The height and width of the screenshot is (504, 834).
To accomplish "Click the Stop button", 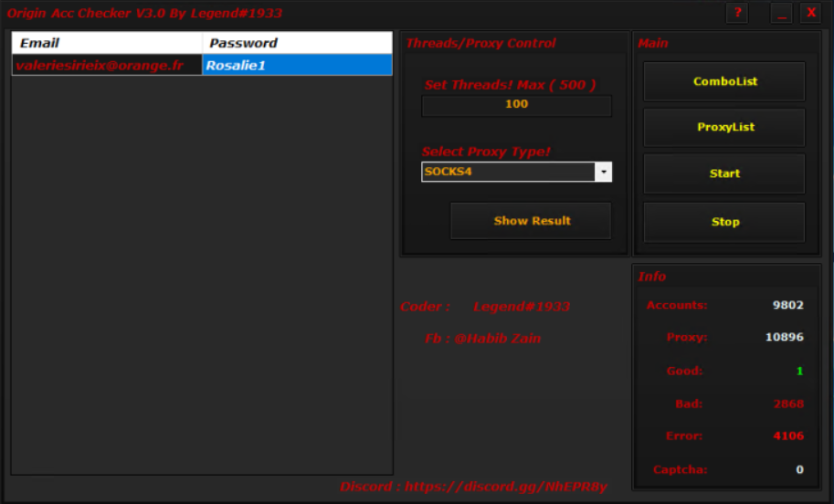I will [x=724, y=222].
